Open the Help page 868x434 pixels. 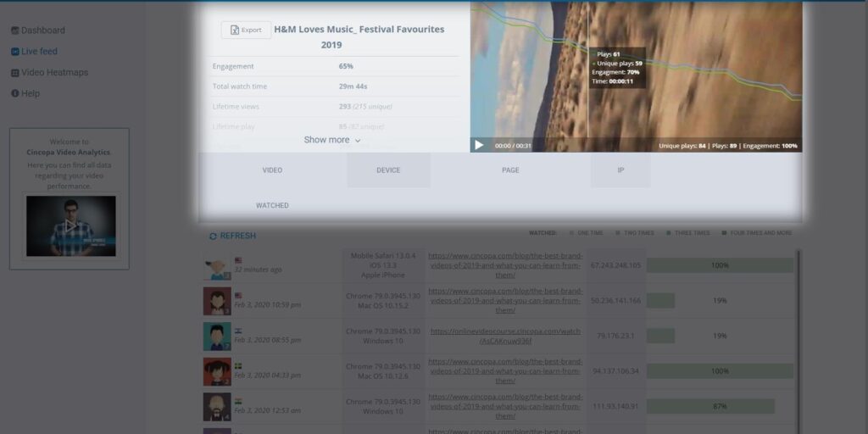pyautogui.click(x=30, y=93)
